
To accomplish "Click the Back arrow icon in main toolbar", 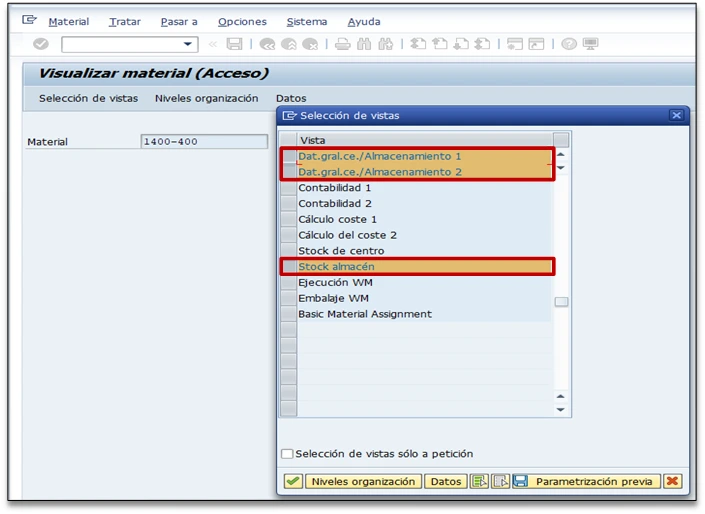I will click(267, 44).
